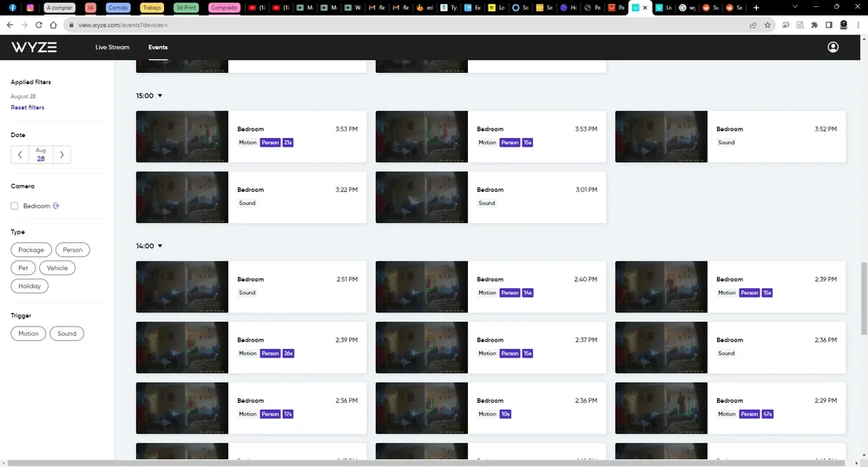The width and height of the screenshot is (868, 467).
Task: Select the Events tab
Action: 157,47
